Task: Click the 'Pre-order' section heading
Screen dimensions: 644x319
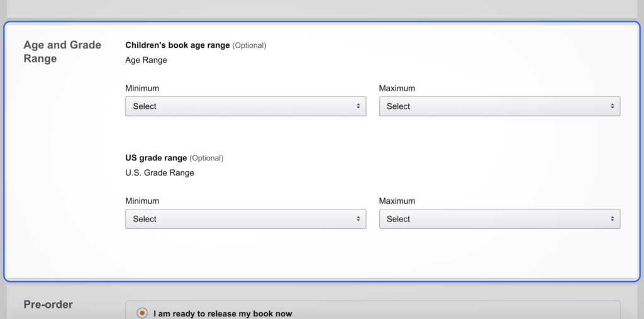Action: tap(48, 305)
